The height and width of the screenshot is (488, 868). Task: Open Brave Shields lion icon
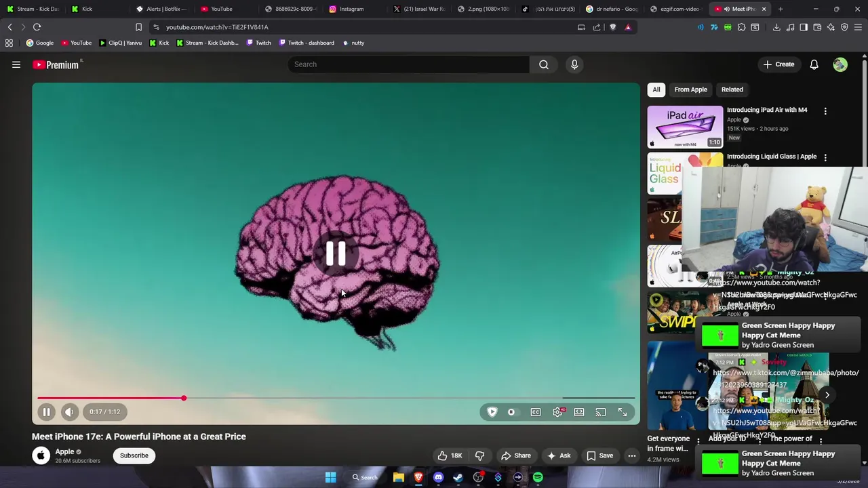pos(613,27)
